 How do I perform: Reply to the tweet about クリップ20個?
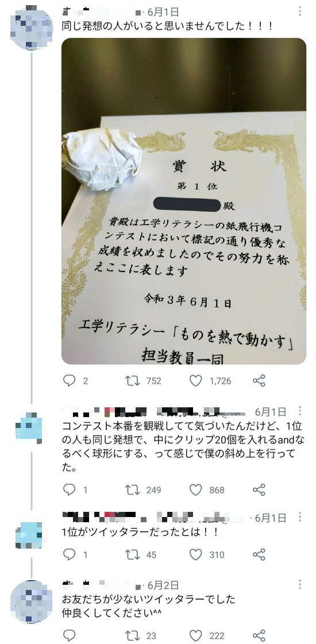click(x=69, y=489)
